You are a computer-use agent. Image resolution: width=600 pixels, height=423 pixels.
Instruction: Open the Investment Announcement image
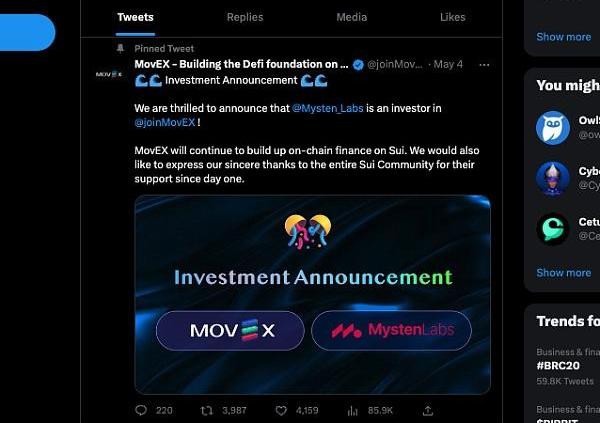point(313,294)
